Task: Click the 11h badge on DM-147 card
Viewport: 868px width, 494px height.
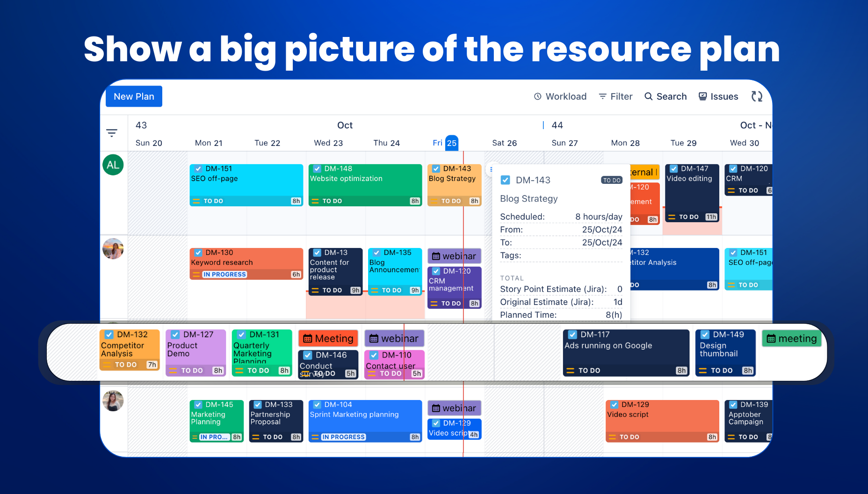Action: (711, 217)
